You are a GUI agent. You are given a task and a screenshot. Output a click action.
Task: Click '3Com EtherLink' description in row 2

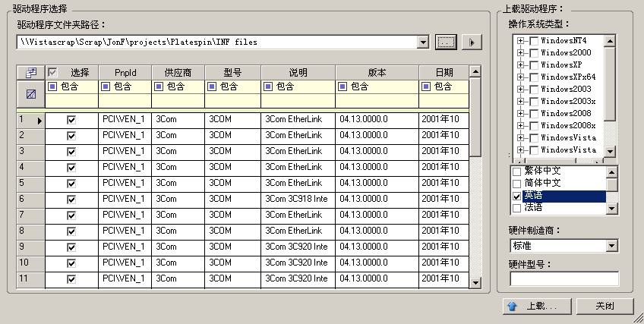click(293, 135)
